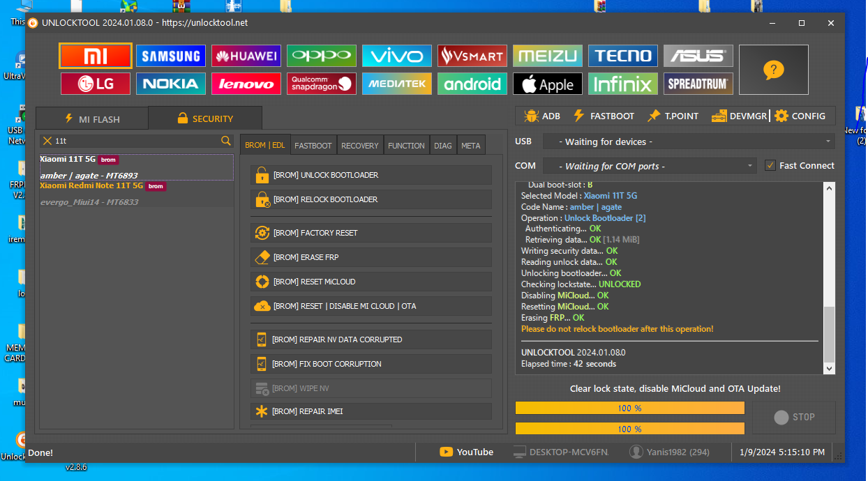Choose the TECNO brand tile

coord(623,56)
